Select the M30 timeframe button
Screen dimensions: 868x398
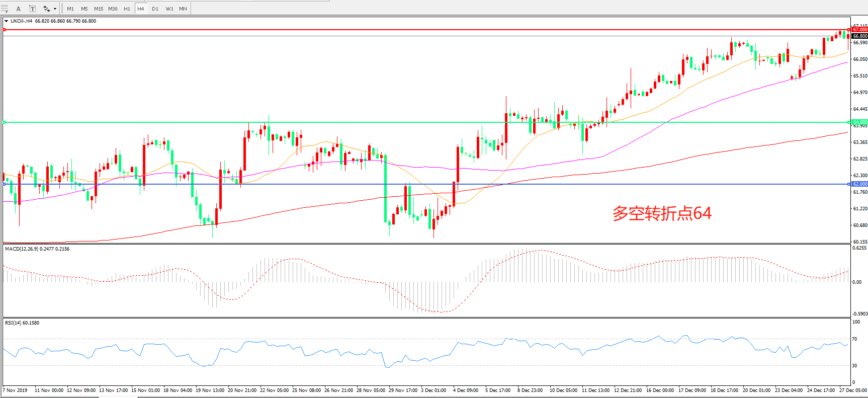[113, 9]
